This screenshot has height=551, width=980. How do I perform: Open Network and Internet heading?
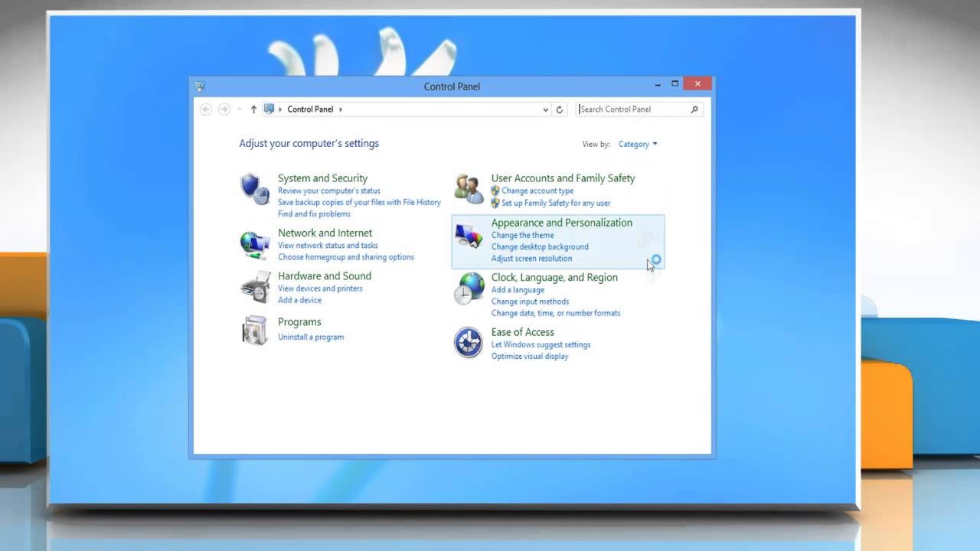[325, 233]
